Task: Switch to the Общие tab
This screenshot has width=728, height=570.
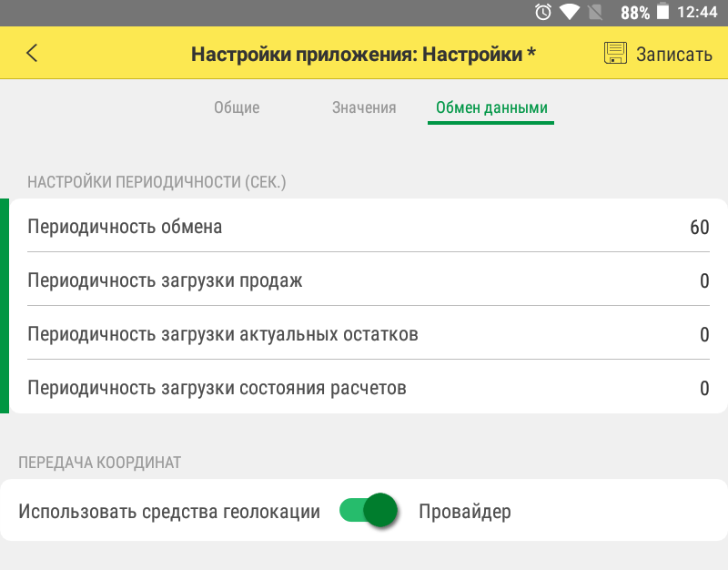Action: [x=237, y=107]
